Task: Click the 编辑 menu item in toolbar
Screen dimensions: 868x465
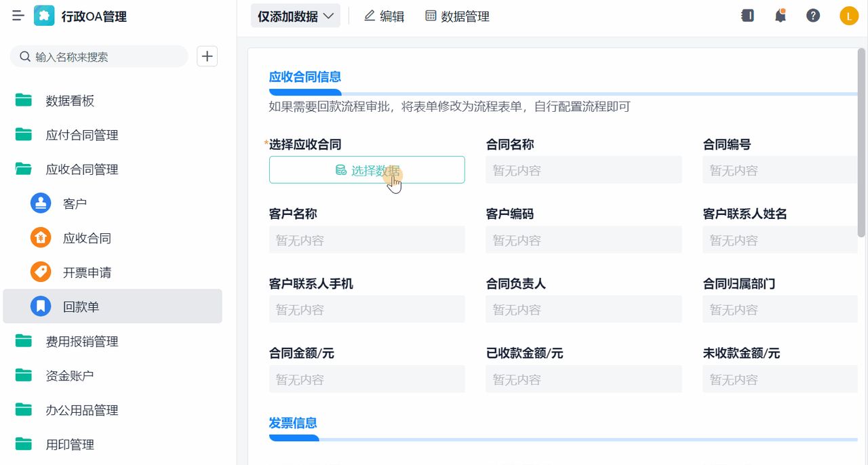Action: [383, 16]
